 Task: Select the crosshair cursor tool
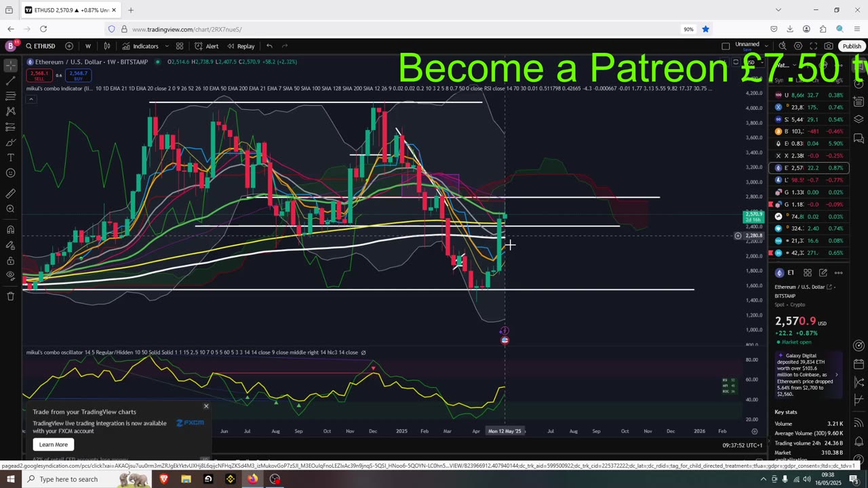[x=10, y=66]
